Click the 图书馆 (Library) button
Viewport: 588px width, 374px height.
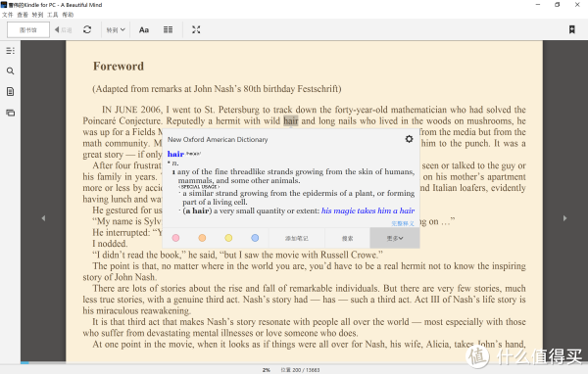coord(28,29)
